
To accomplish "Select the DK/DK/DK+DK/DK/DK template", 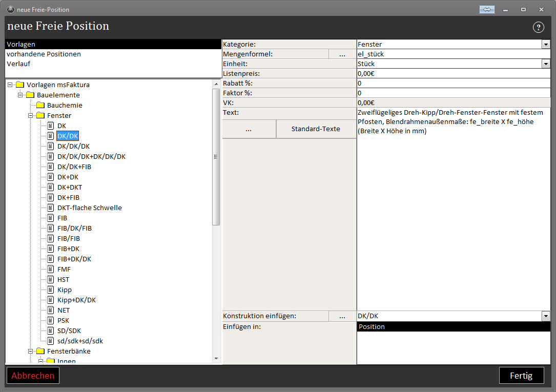I will [92, 157].
